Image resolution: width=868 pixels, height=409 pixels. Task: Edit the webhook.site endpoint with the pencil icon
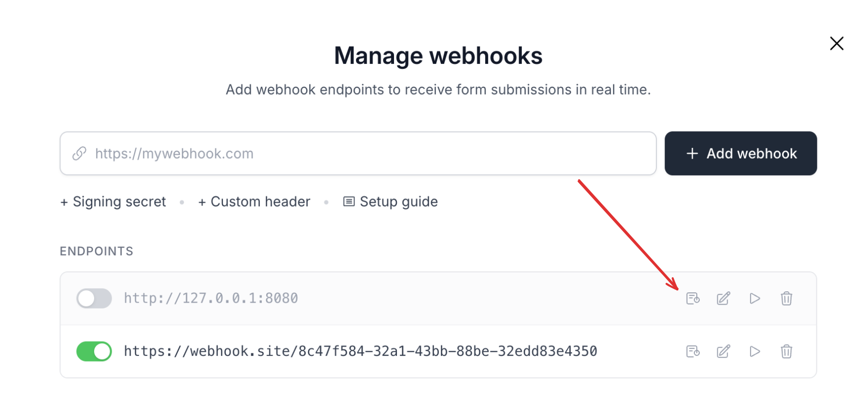(x=724, y=351)
